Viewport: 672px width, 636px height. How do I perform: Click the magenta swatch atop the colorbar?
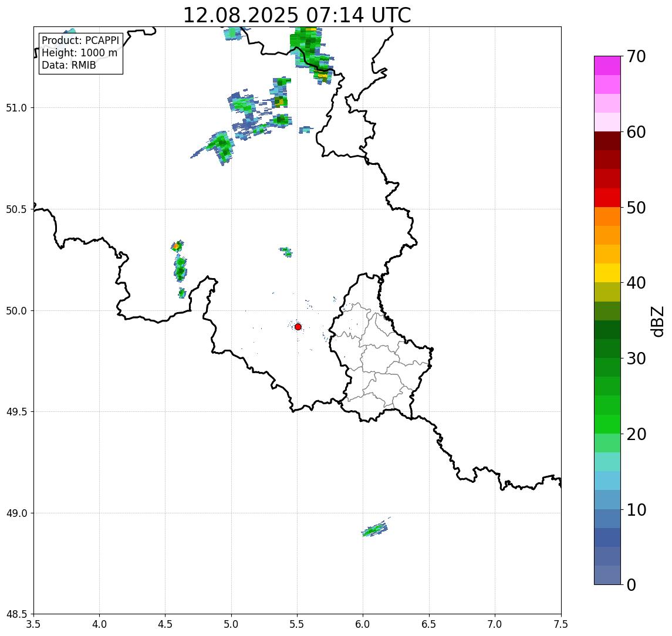tap(607, 66)
